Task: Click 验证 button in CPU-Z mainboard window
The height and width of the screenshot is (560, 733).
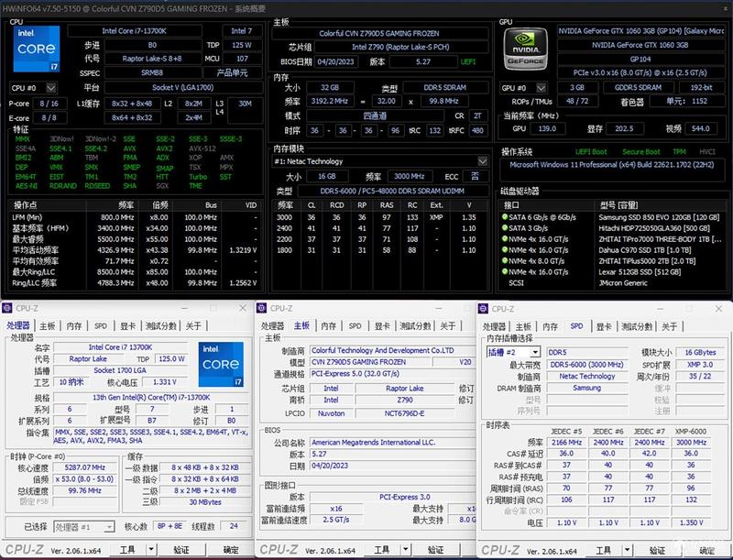Action: [436, 549]
